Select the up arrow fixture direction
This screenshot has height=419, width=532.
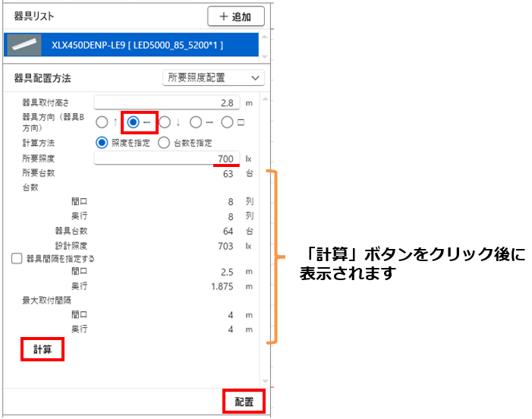click(x=102, y=122)
